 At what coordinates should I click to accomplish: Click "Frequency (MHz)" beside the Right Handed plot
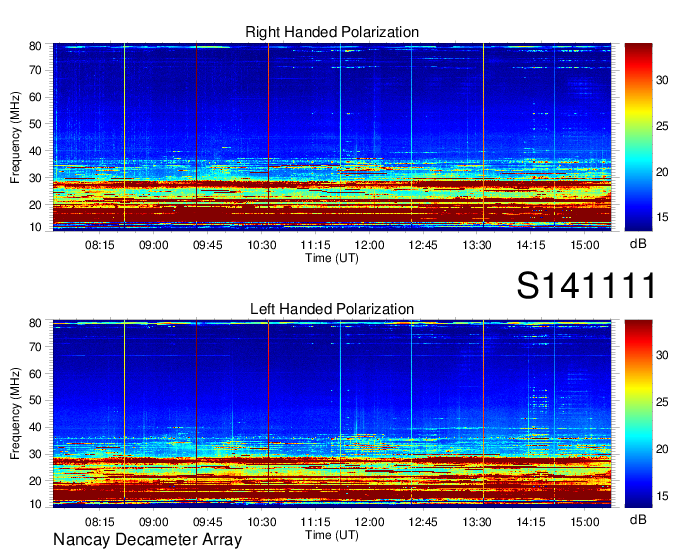click(x=15, y=137)
